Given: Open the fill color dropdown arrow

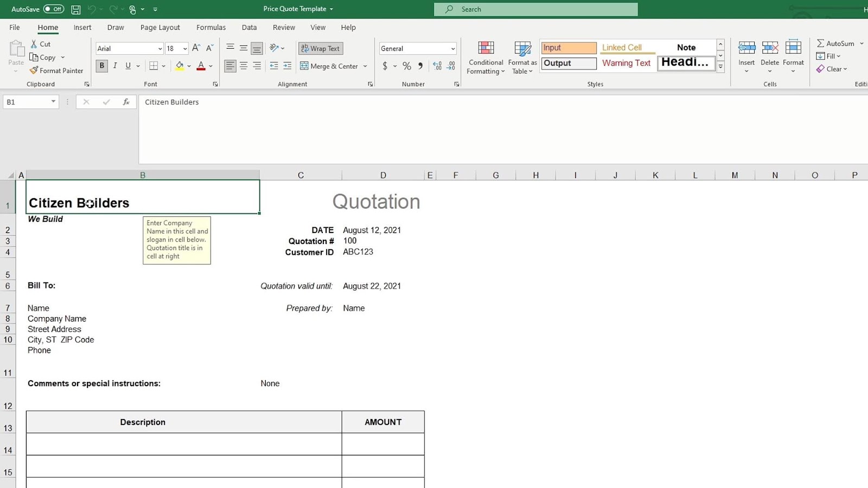Looking at the screenshot, I should point(189,66).
